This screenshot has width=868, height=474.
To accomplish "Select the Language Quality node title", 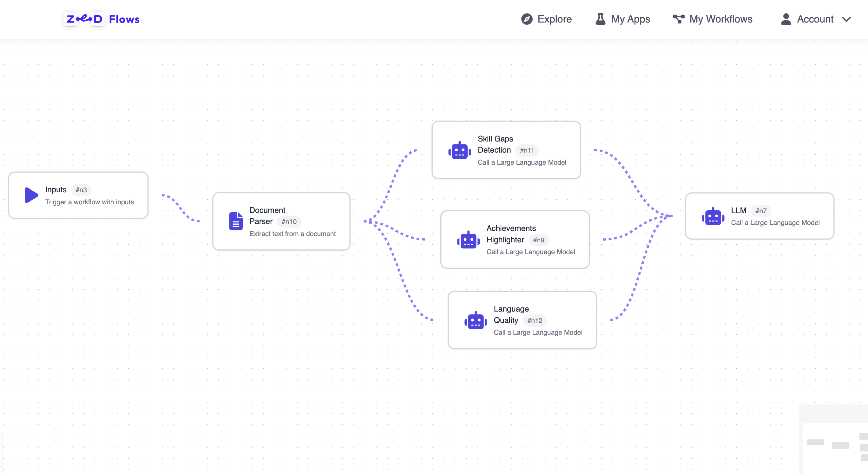I will [x=511, y=314].
